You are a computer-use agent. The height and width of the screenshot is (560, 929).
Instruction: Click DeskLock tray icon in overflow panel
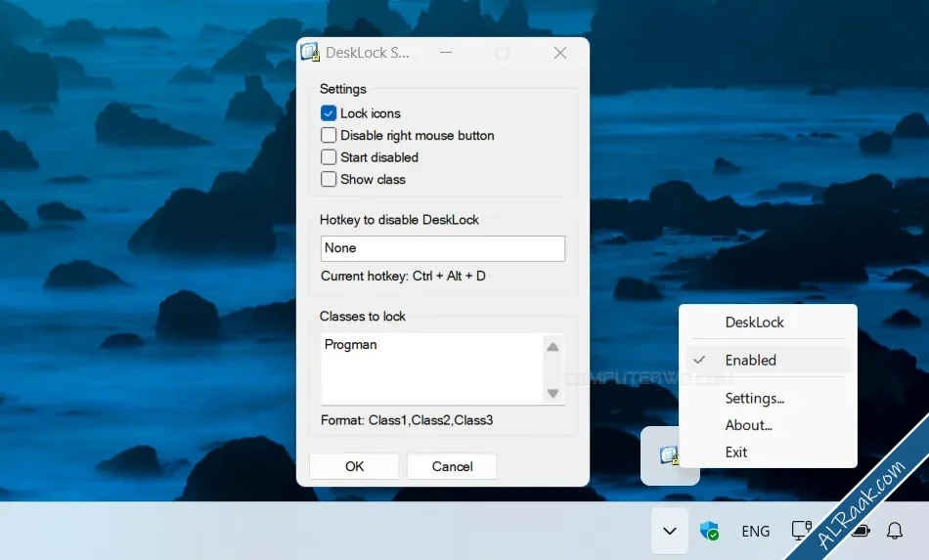coord(669,455)
